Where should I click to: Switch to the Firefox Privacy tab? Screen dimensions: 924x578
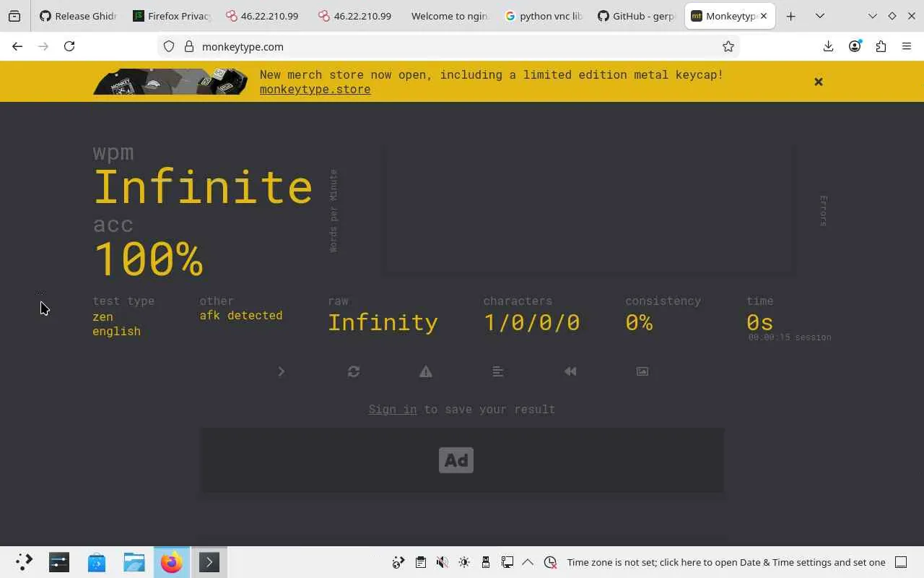coord(172,16)
